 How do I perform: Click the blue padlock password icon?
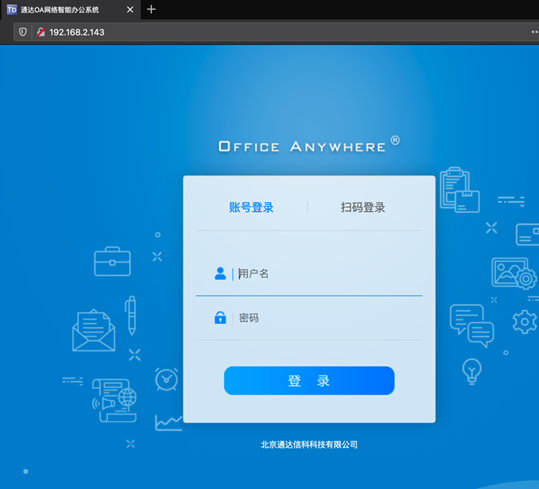point(220,318)
